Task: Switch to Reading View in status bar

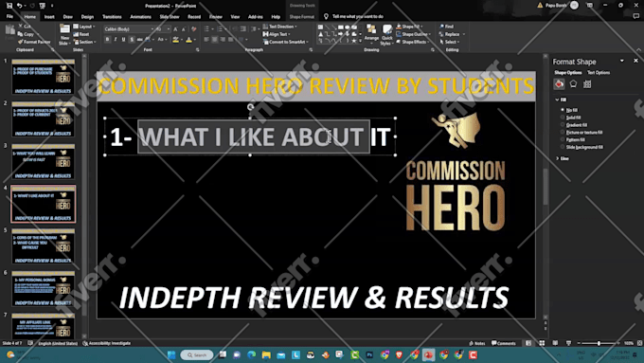Action: 555,343
